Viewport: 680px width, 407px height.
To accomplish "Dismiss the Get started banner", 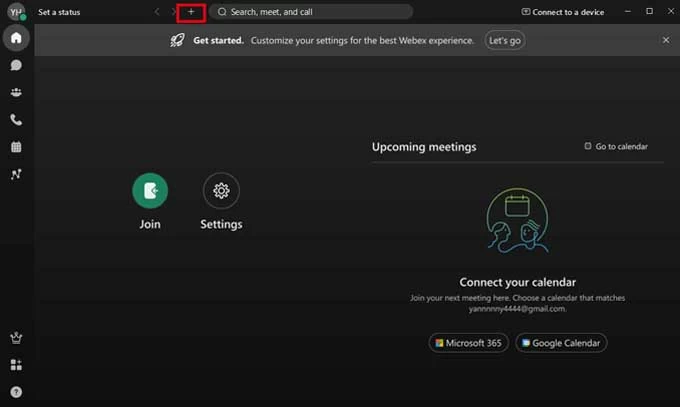I will (666, 40).
